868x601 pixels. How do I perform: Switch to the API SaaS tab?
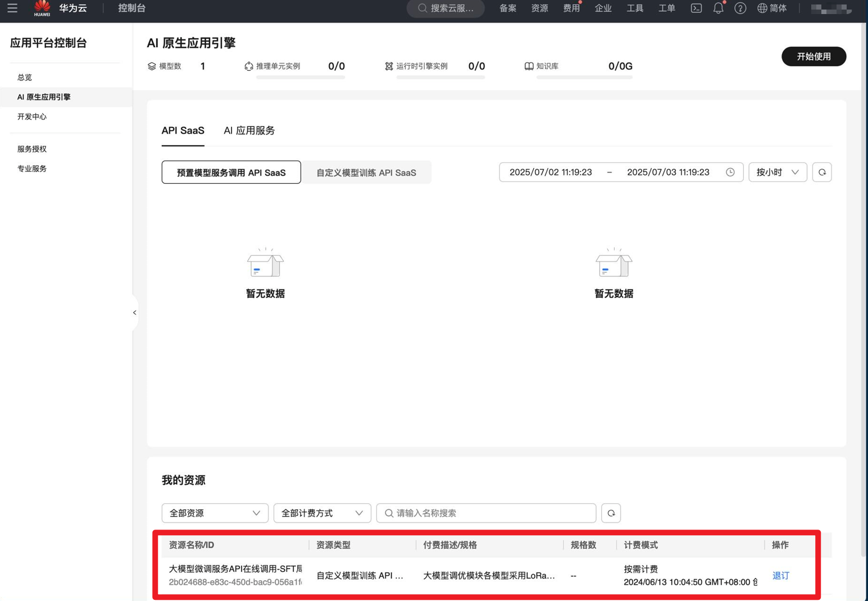click(183, 130)
